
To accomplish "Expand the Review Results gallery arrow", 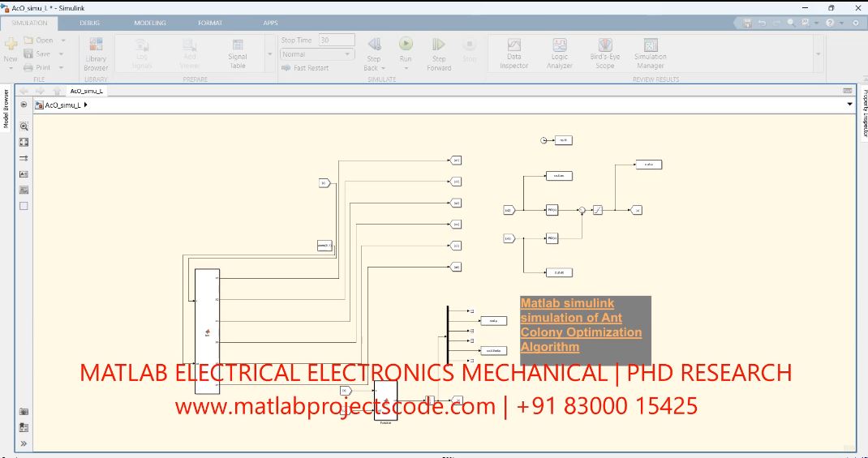I will click(818, 54).
